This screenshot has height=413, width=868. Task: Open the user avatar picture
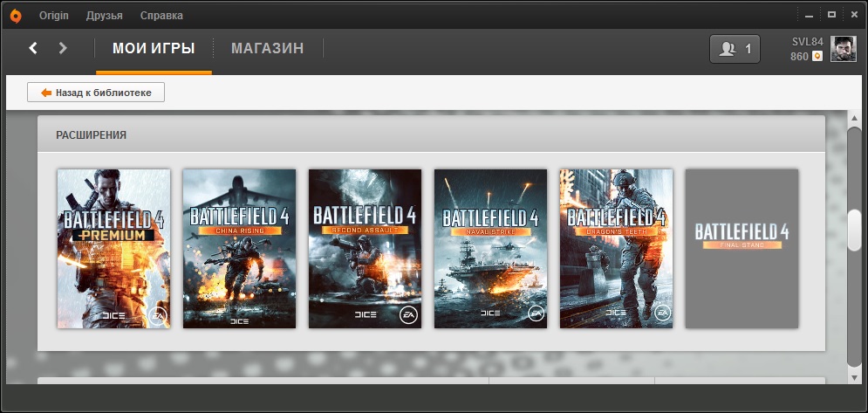[843, 49]
